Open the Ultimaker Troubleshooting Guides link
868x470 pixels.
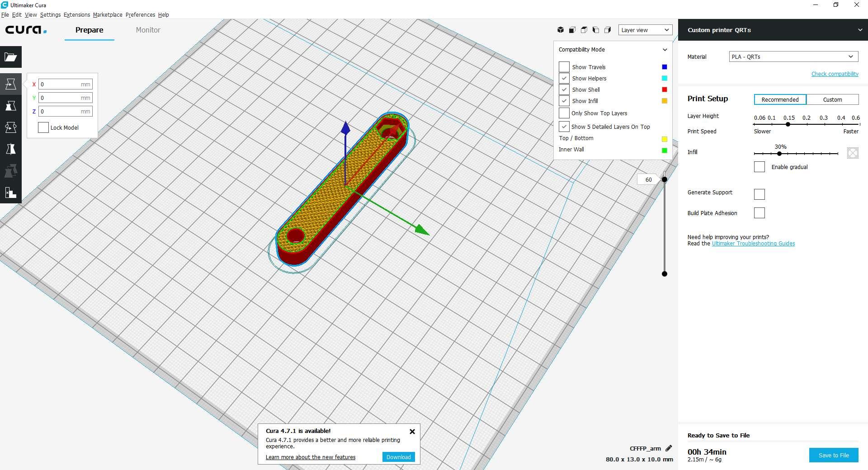753,244
